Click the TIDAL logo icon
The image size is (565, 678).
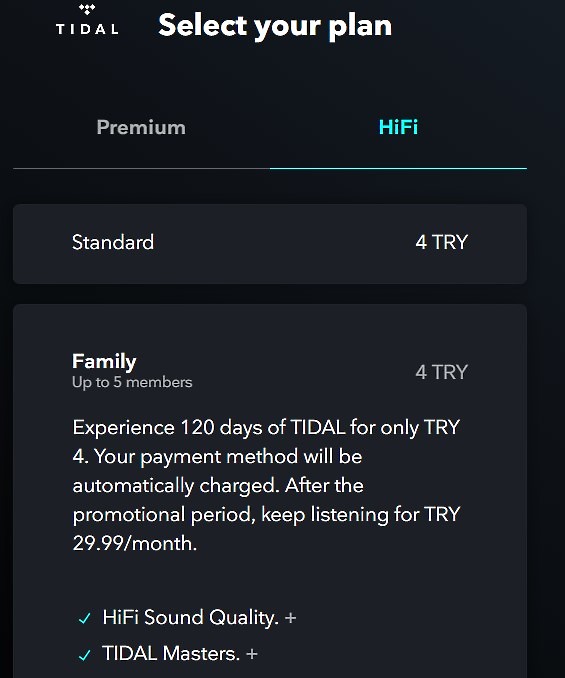(x=87, y=9)
